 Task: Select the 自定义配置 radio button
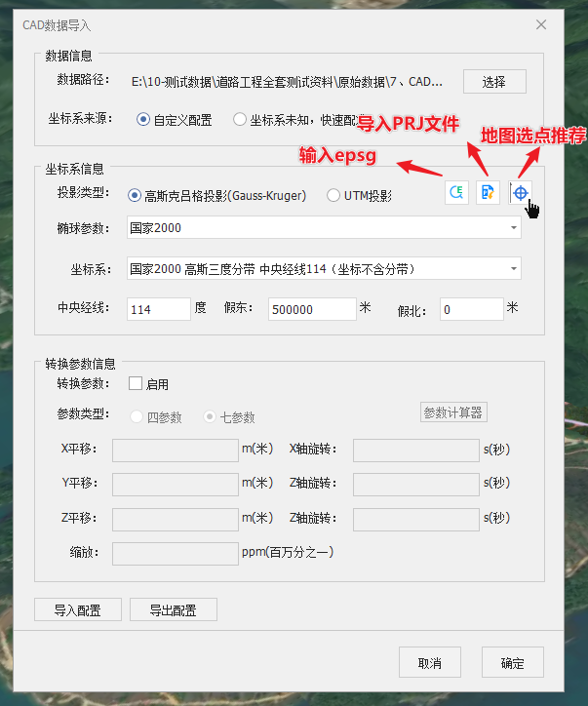[x=143, y=120]
